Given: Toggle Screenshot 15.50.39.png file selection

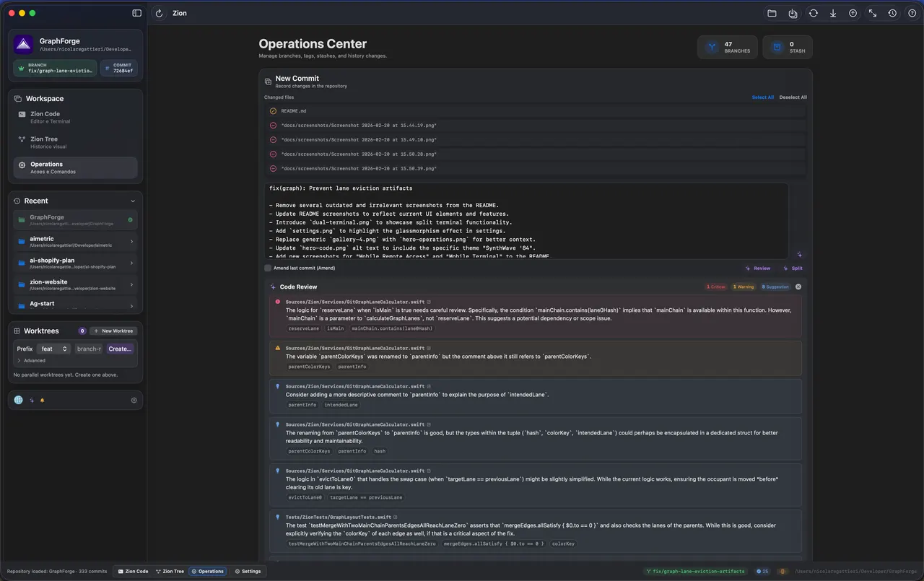Looking at the screenshot, I should point(273,168).
